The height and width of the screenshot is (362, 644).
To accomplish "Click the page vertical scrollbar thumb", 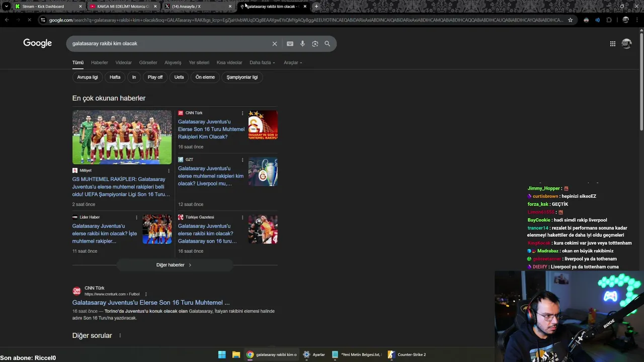I will tap(641, 80).
